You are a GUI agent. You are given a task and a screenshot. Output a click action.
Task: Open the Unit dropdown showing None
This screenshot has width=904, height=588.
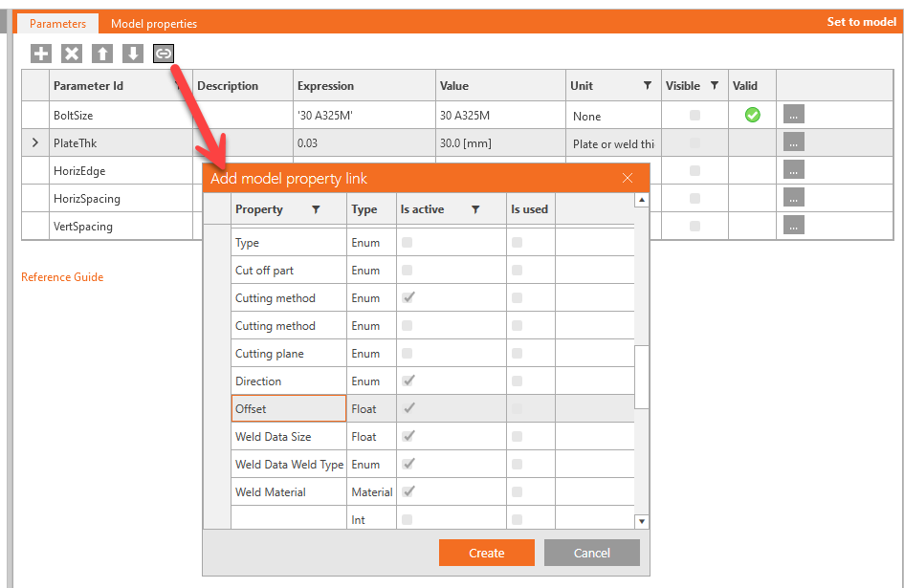(x=613, y=116)
